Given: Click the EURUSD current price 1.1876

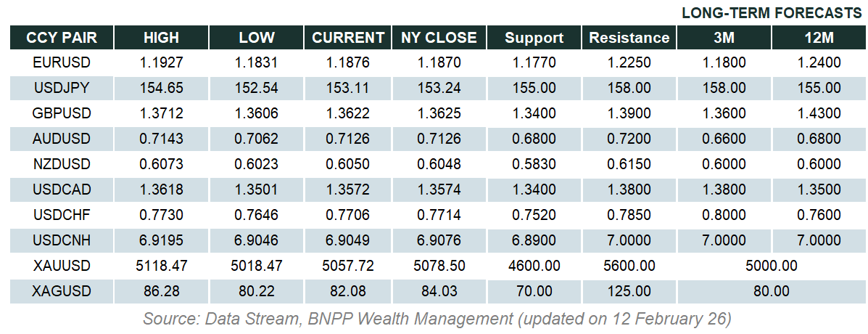Looking at the screenshot, I should click(348, 62).
